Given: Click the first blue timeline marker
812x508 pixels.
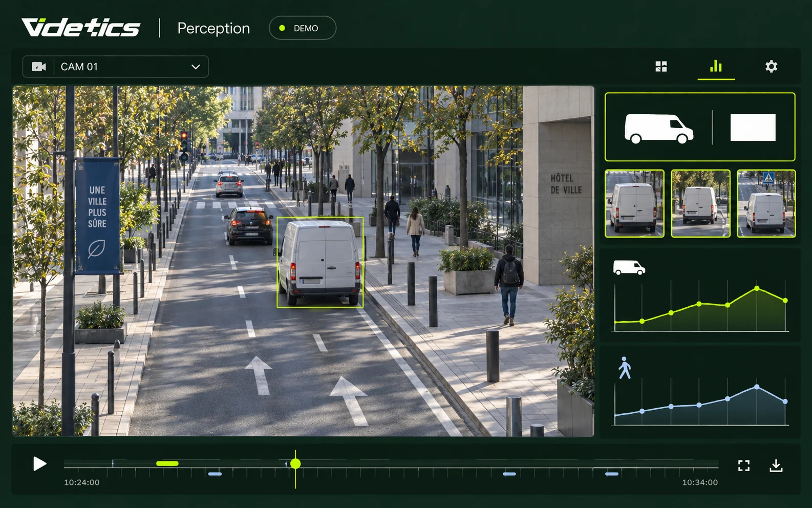Looking at the screenshot, I should point(215,474).
